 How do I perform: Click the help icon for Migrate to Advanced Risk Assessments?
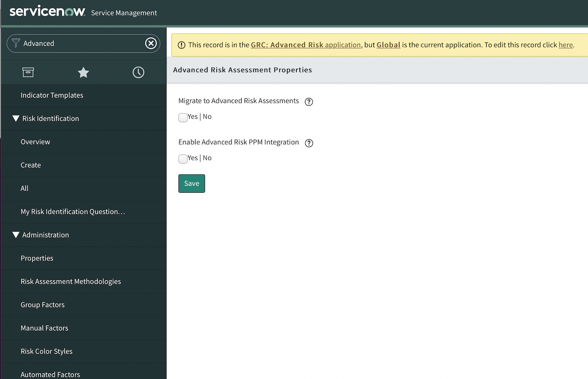(x=309, y=102)
